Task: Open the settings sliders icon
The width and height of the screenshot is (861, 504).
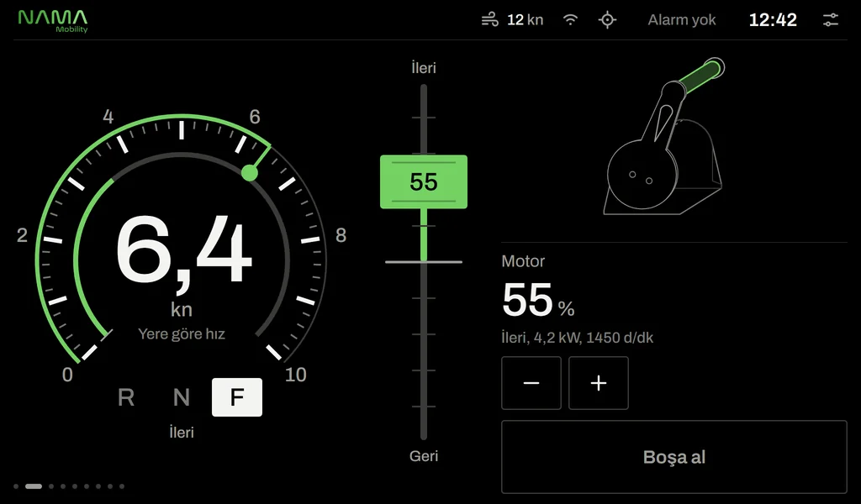Action: pyautogui.click(x=830, y=20)
